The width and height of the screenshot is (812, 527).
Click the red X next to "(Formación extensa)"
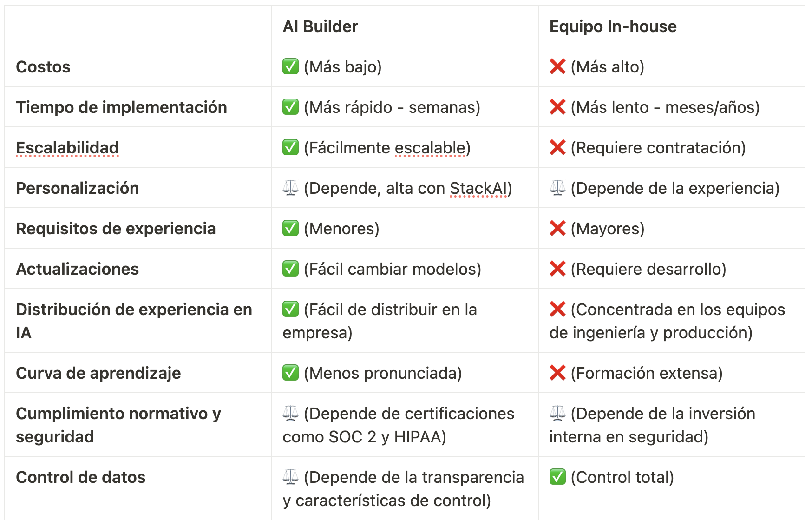coord(557,373)
